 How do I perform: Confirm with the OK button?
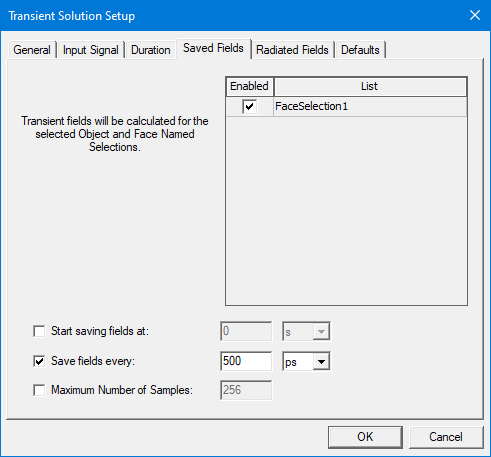click(365, 437)
